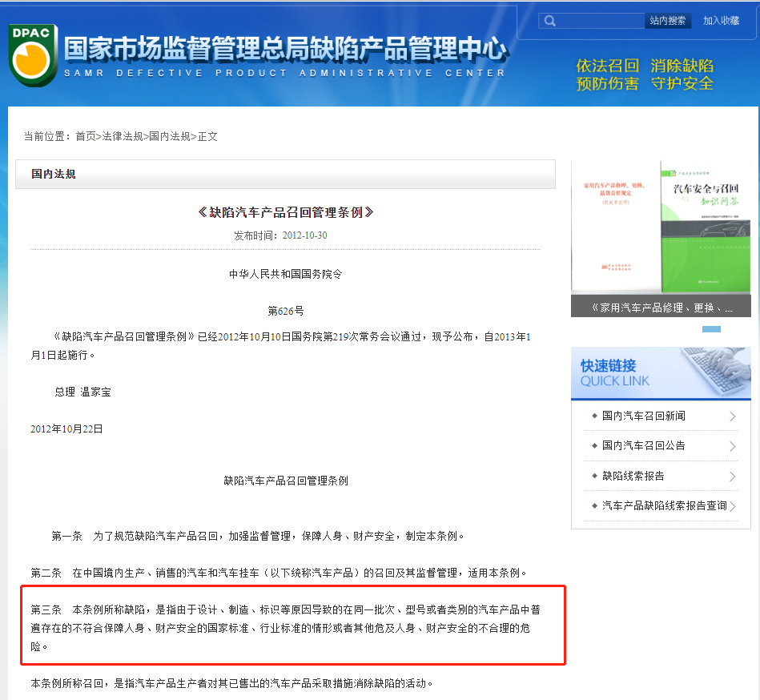Click the chevron beside 缺陷线索报告

(x=732, y=477)
